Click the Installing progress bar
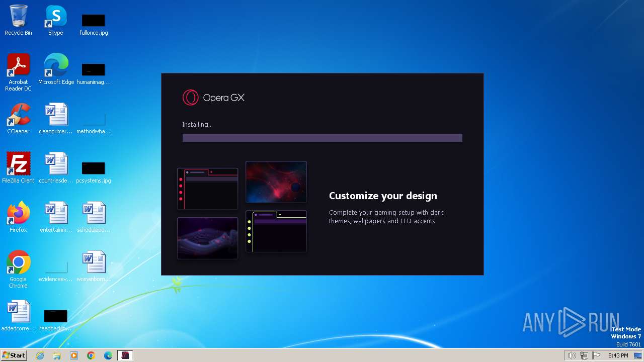The width and height of the screenshot is (644, 362). point(322,138)
